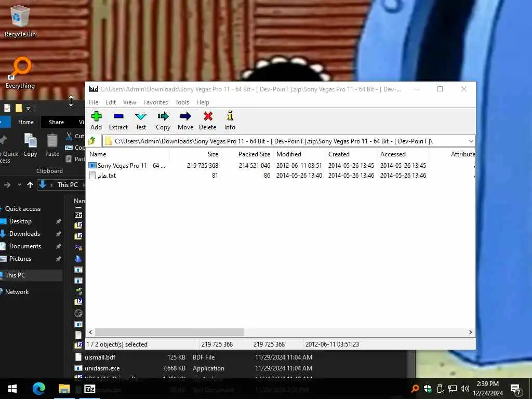Screen dimensions: 532x399
Task: Launch Microsoft Edge from the taskbar
Action: 38,389
